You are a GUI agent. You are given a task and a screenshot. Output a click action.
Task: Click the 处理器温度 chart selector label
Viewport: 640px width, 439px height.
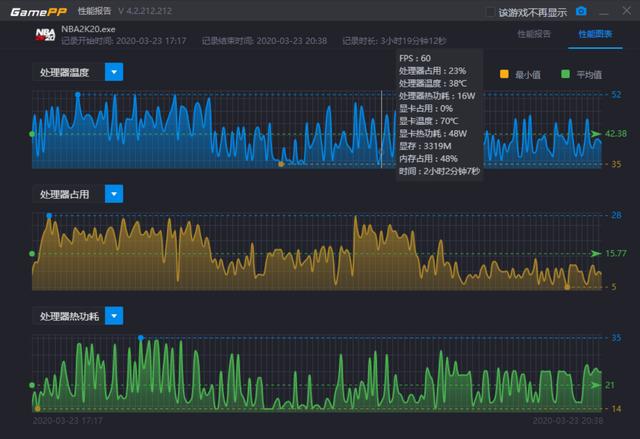pyautogui.click(x=64, y=73)
